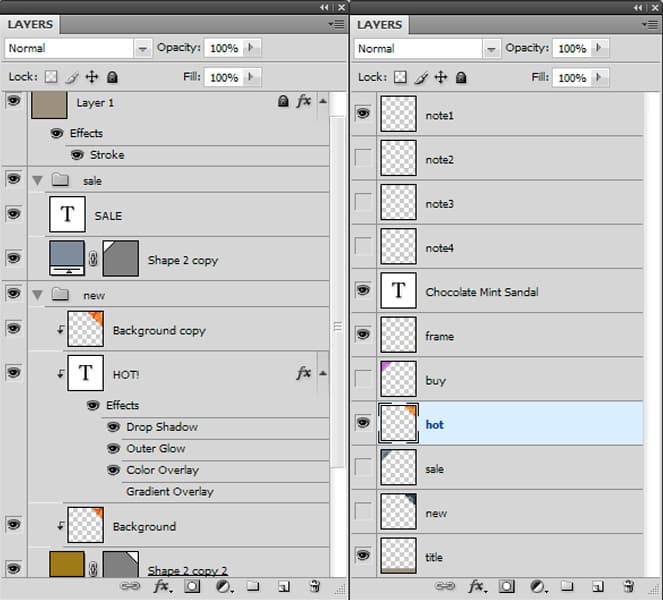Open layer style fx menu in left panel
The height and width of the screenshot is (600, 663).
(162, 586)
